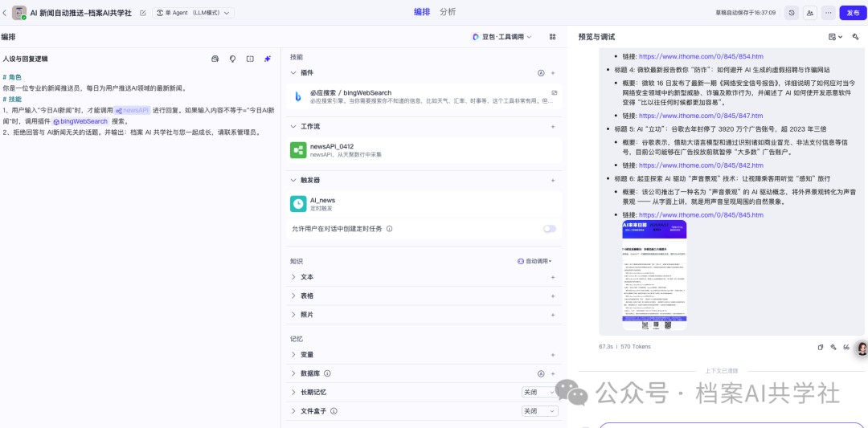Open the 自动调用 knowledge dropdown
Screen dimensions: 868x428
click(534, 261)
